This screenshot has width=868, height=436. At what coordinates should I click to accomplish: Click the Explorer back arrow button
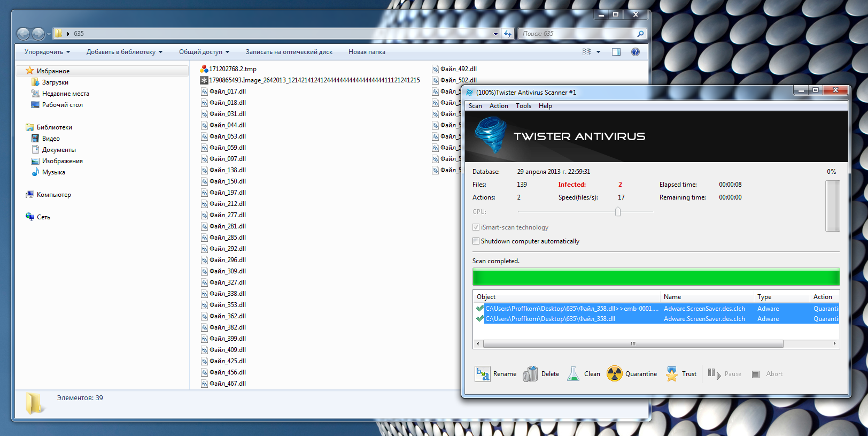[x=24, y=34]
